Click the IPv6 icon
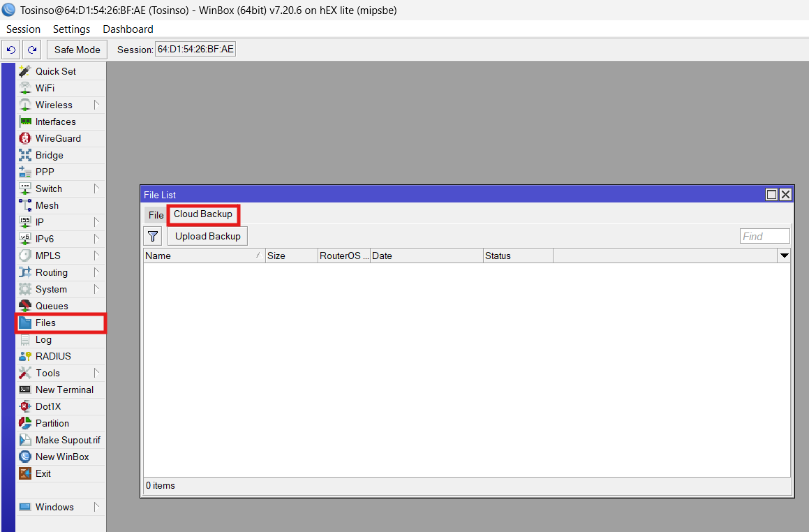Image resolution: width=809 pixels, height=532 pixels. (24, 239)
